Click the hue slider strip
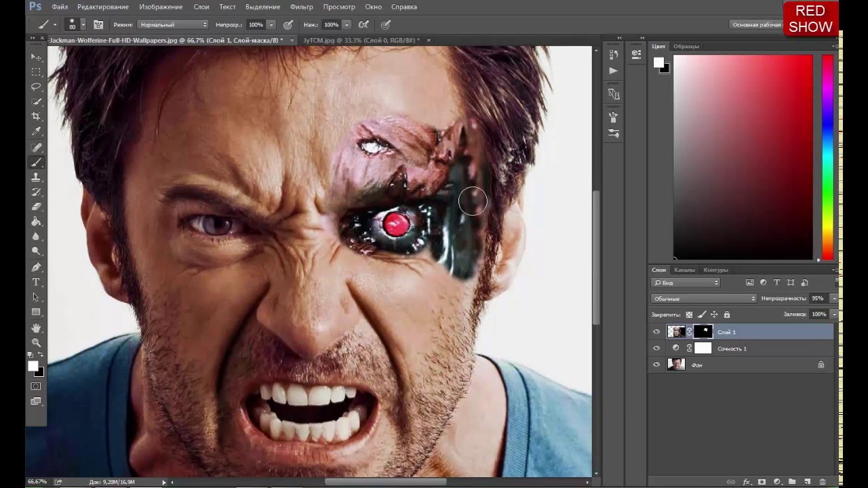The width and height of the screenshot is (868, 488). pos(827,157)
